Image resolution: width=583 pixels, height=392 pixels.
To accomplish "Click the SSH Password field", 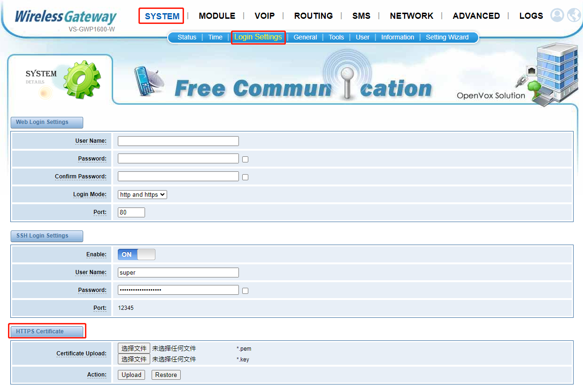I will point(178,290).
